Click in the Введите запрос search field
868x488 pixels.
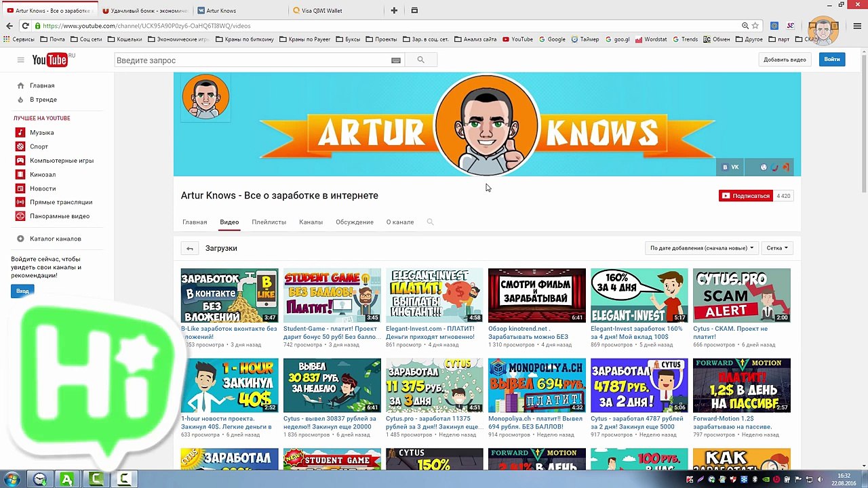click(251, 60)
